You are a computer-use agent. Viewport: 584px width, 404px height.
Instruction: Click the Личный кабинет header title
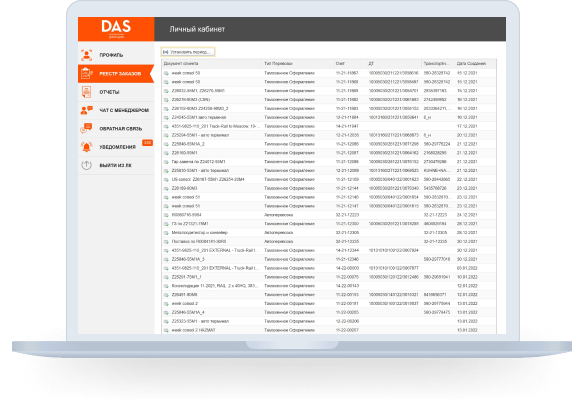click(x=197, y=29)
